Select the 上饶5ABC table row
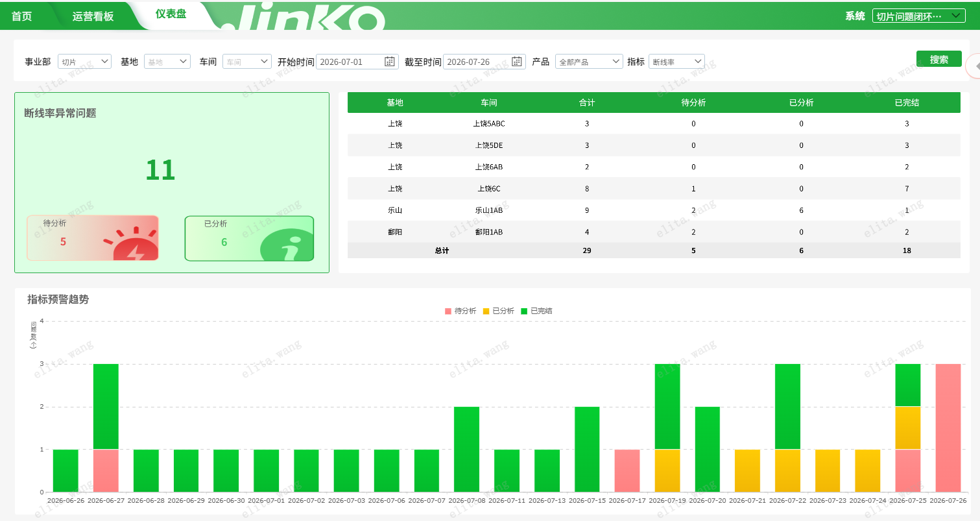Screen dimensions: 980x521 pyautogui.click(x=654, y=123)
